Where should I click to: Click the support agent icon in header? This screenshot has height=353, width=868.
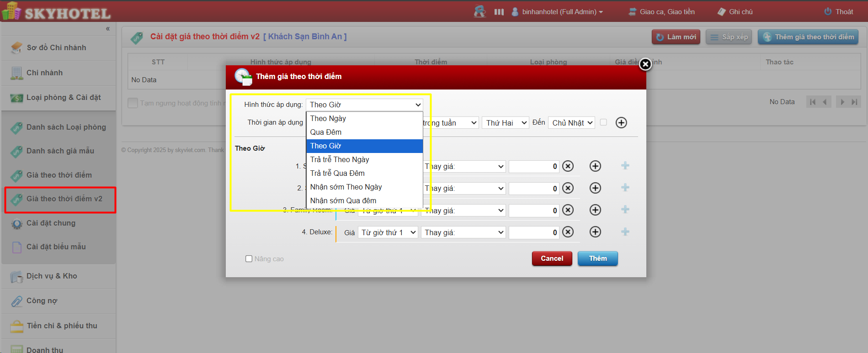tap(479, 11)
